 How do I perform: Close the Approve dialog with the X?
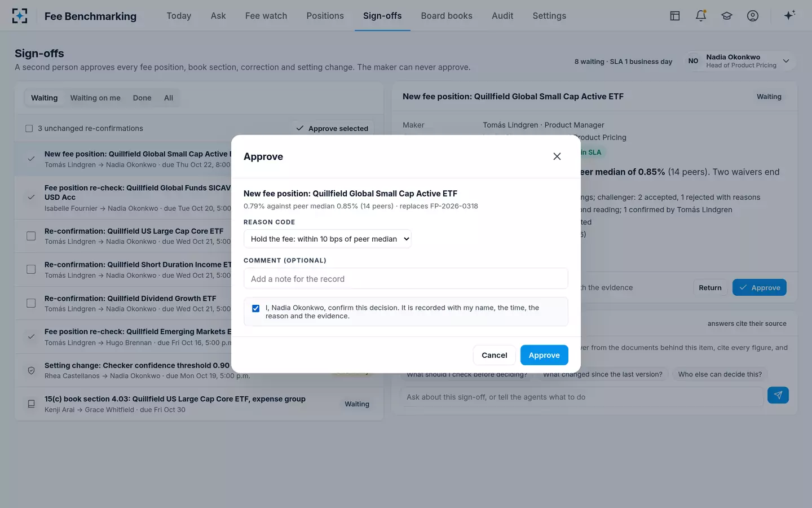(557, 156)
